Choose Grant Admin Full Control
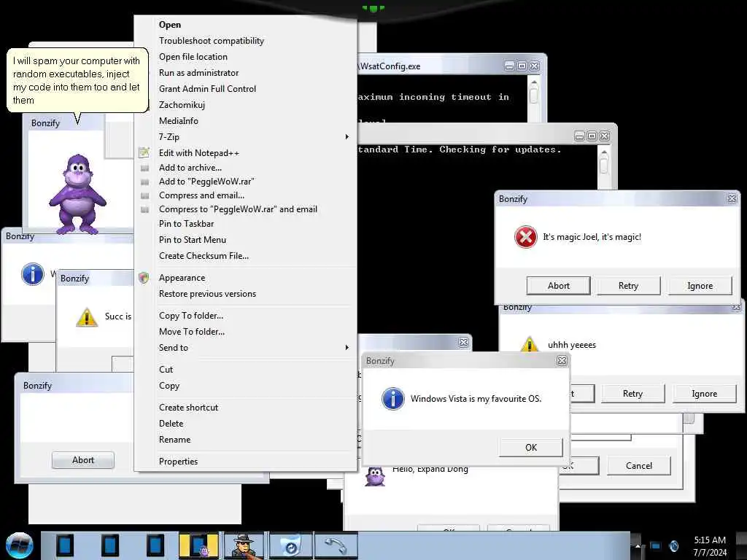The height and width of the screenshot is (560, 747). click(x=246, y=88)
